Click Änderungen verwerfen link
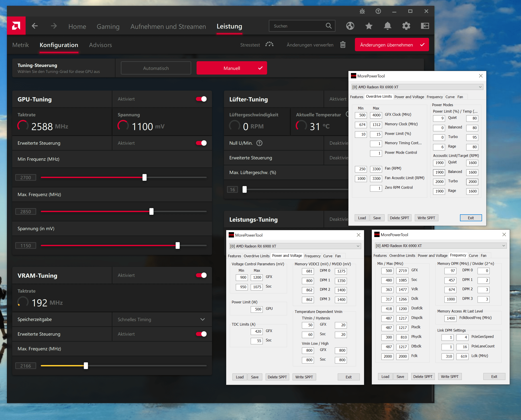 [310, 45]
